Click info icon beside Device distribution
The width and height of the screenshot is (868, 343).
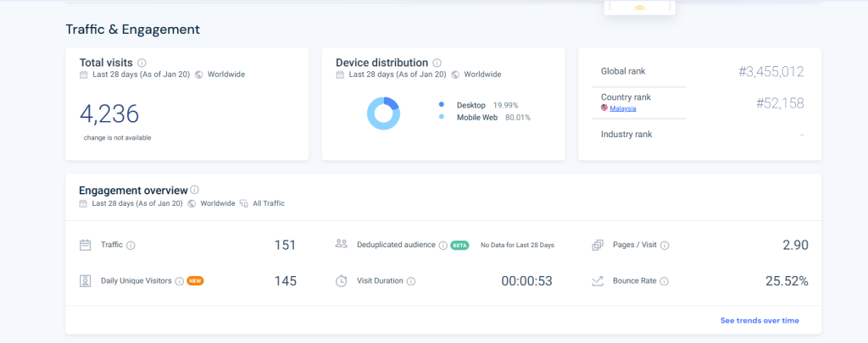point(437,63)
